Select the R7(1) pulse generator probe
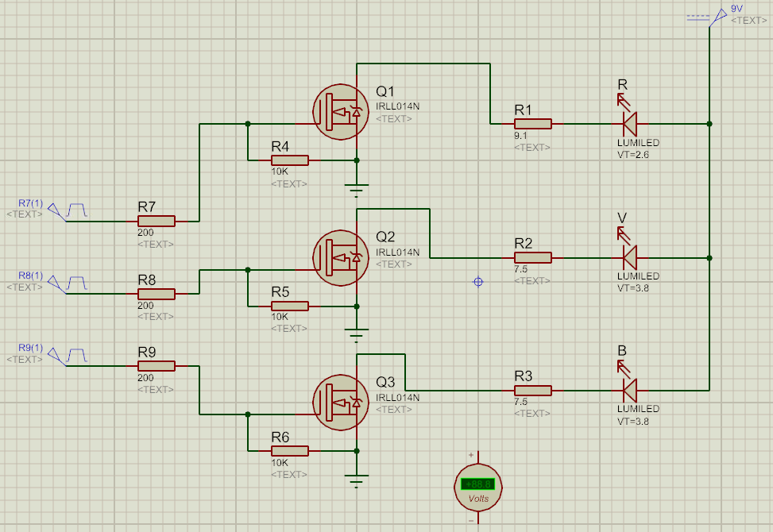773x532 pixels. click(68, 212)
